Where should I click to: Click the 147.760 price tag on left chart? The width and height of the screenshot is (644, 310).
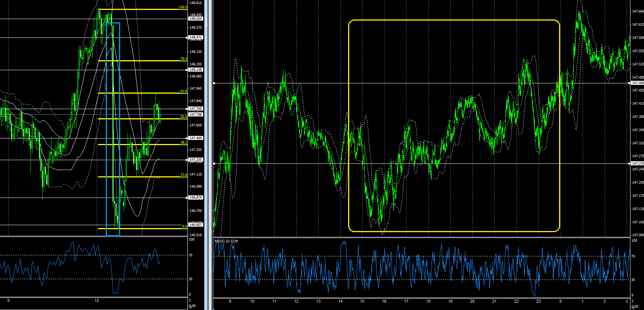(196, 109)
